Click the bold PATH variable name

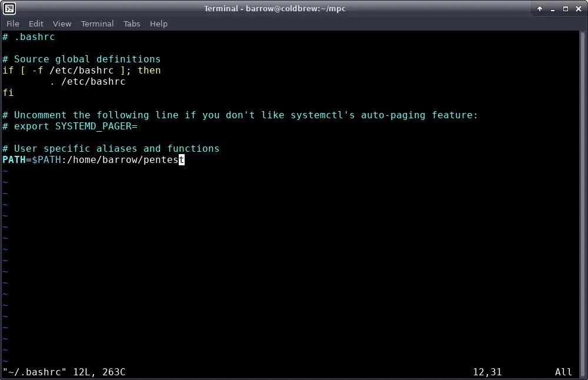pos(14,160)
